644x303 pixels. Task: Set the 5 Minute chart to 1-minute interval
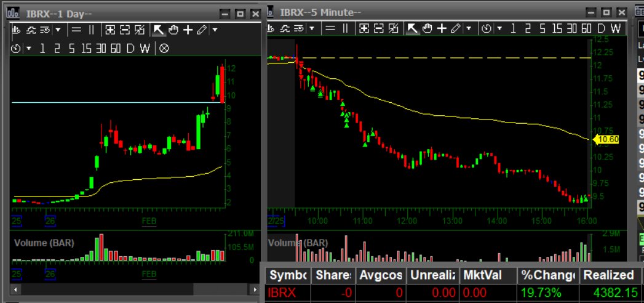(x=513, y=28)
